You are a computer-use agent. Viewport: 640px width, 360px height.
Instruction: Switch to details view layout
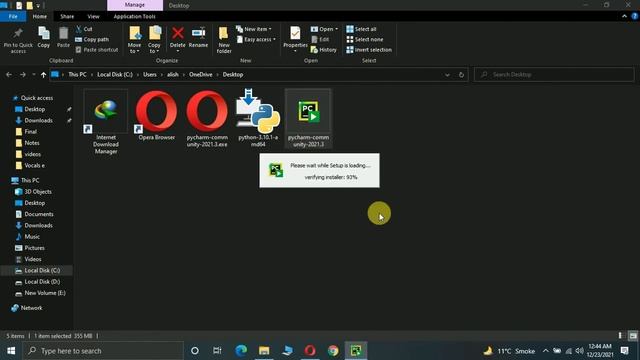point(620,336)
